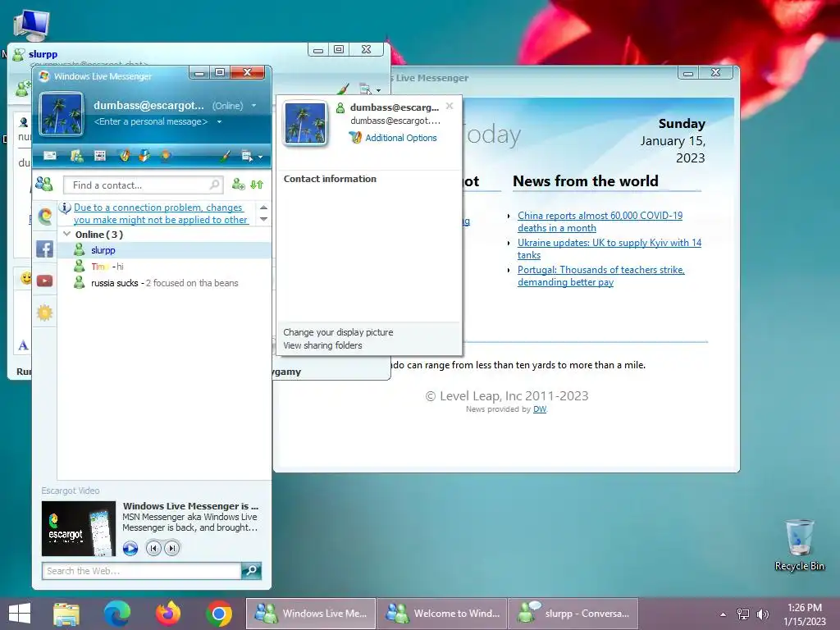Open the connection problem notice link
This screenshot has width=840, height=630.
tap(160, 213)
